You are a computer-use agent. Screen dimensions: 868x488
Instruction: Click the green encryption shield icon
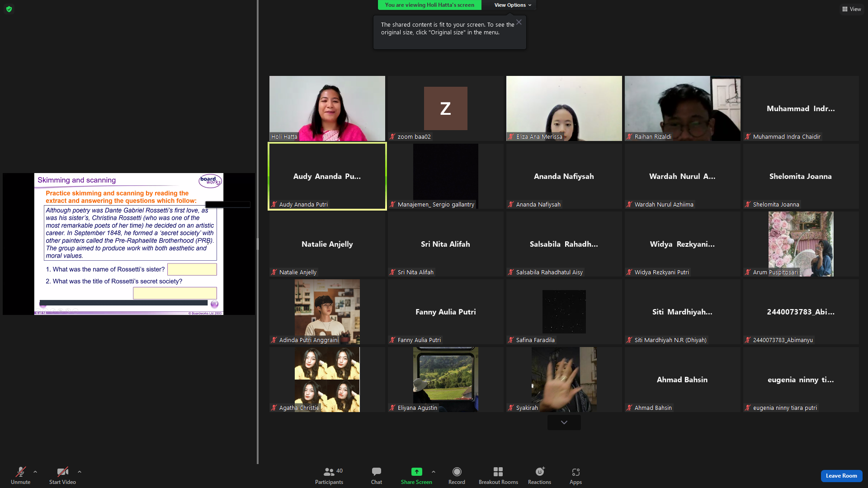(9, 9)
